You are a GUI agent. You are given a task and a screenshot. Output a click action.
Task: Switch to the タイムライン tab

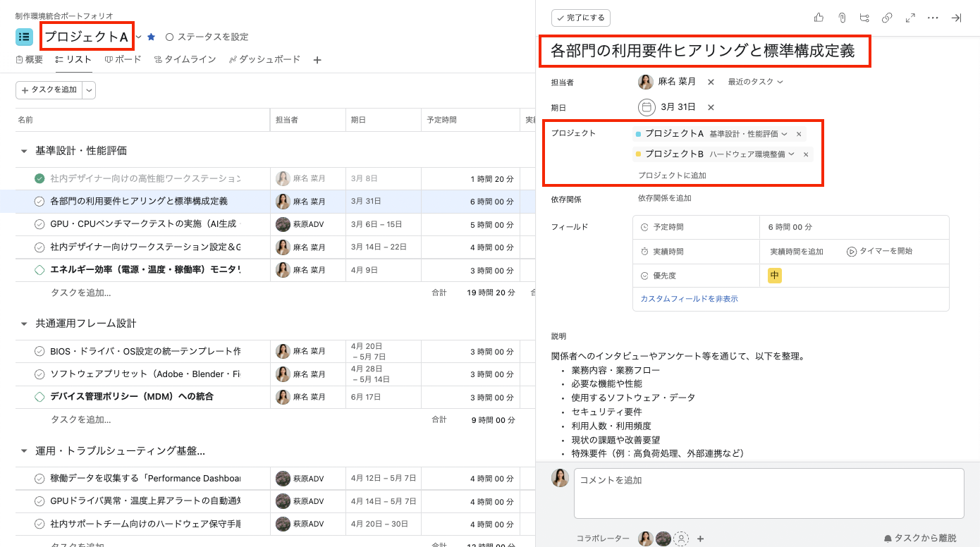(185, 59)
